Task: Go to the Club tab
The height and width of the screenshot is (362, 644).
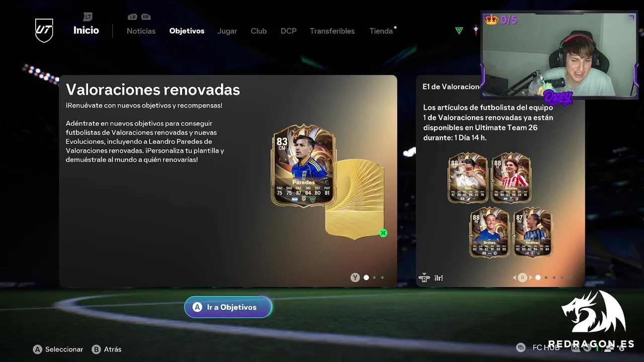Action: (x=259, y=31)
